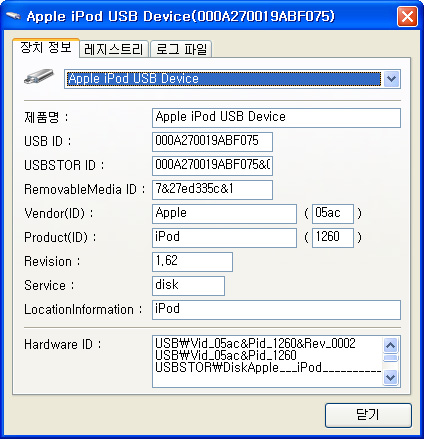Select the USBSTOR\DiskApple___iPod line

click(x=268, y=367)
